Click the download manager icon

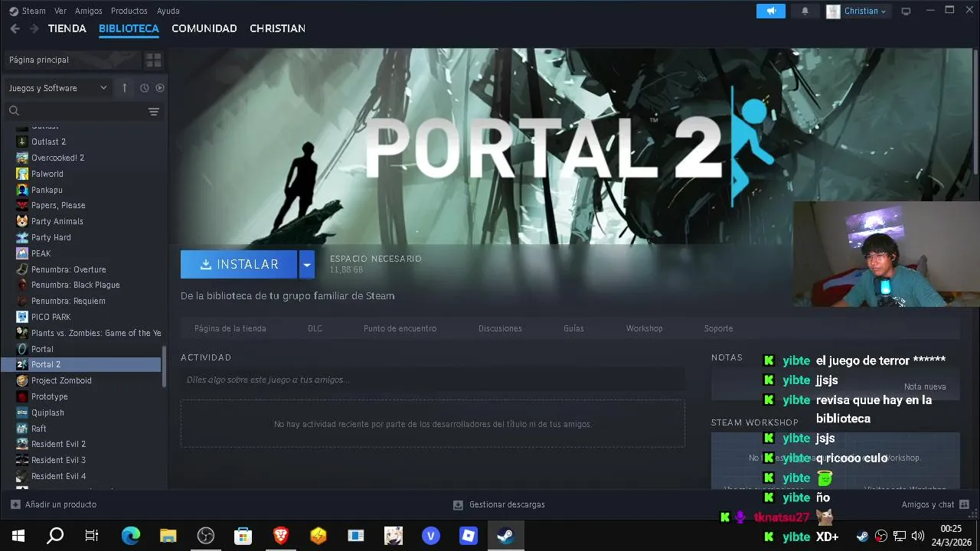[x=458, y=504]
